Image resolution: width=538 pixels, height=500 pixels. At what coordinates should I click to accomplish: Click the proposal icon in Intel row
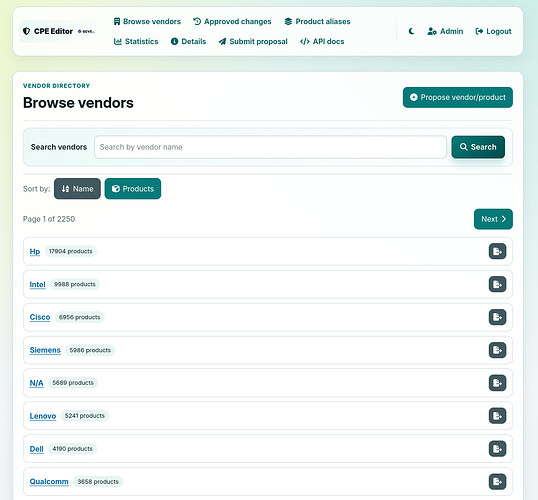click(x=497, y=284)
